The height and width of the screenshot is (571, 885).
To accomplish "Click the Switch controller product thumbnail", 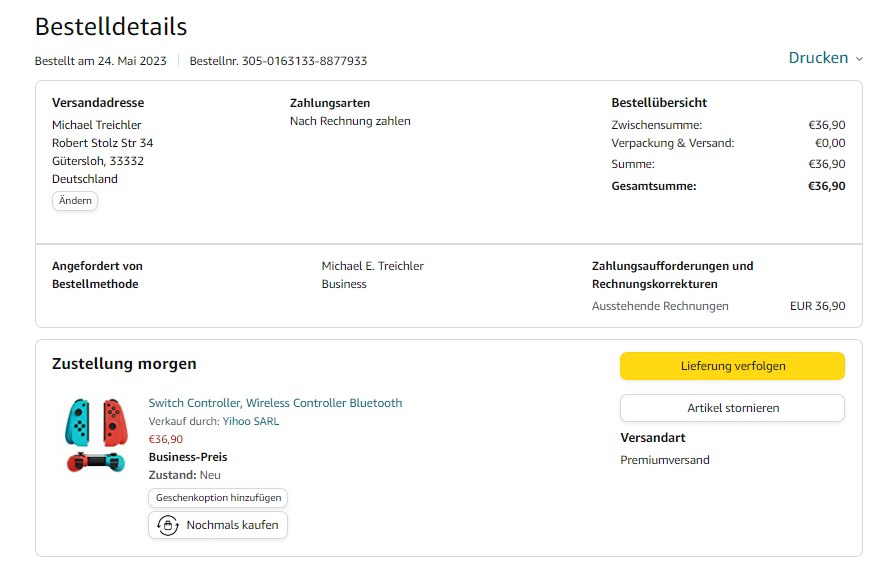I will point(96,435).
